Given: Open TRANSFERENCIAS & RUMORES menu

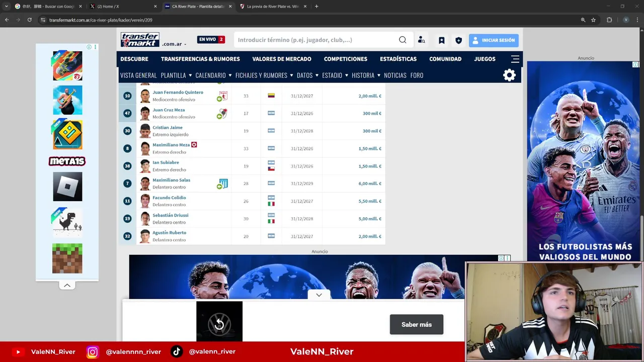Looking at the screenshot, I should tap(200, 59).
